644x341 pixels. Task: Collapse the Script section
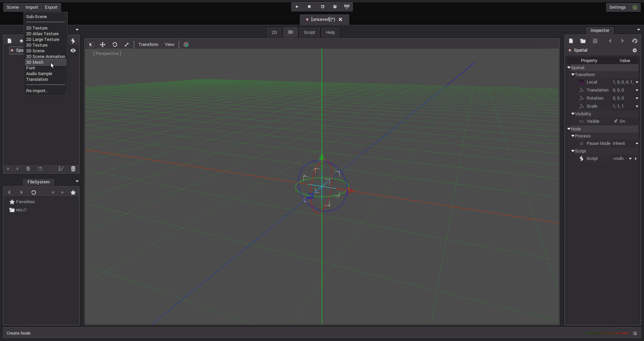573,151
